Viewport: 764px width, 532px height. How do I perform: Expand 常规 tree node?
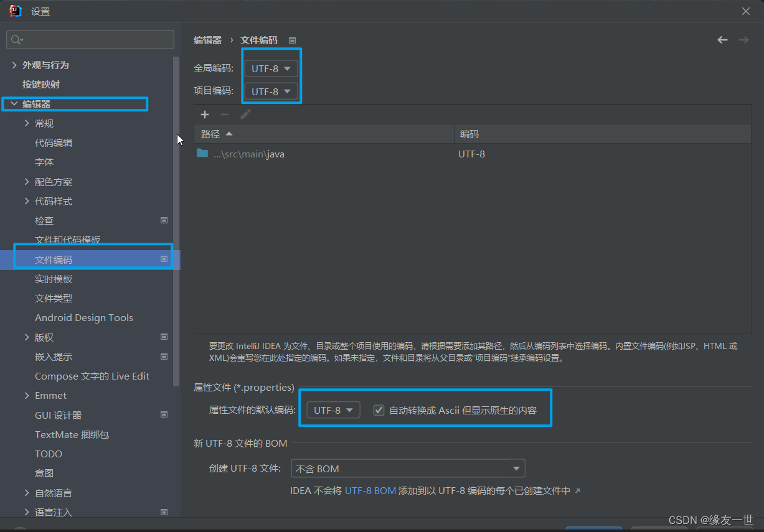point(27,123)
